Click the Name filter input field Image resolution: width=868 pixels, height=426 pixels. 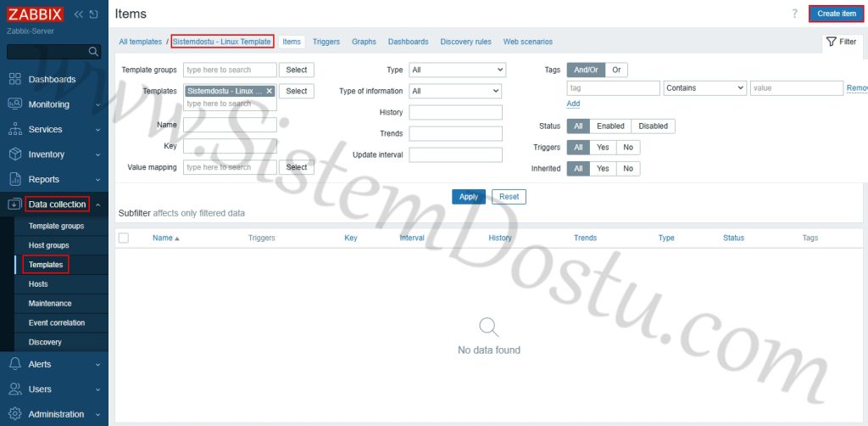pyautogui.click(x=230, y=125)
